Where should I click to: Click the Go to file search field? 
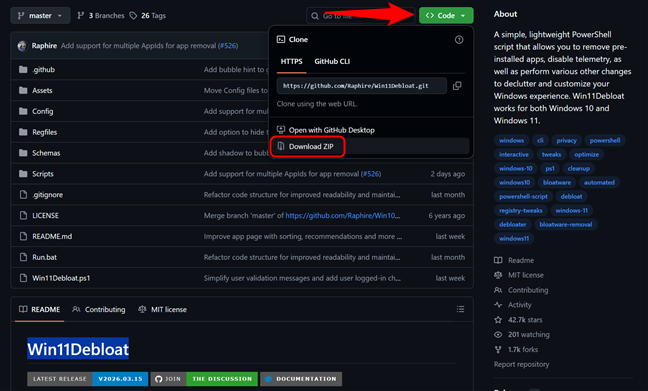tap(360, 16)
